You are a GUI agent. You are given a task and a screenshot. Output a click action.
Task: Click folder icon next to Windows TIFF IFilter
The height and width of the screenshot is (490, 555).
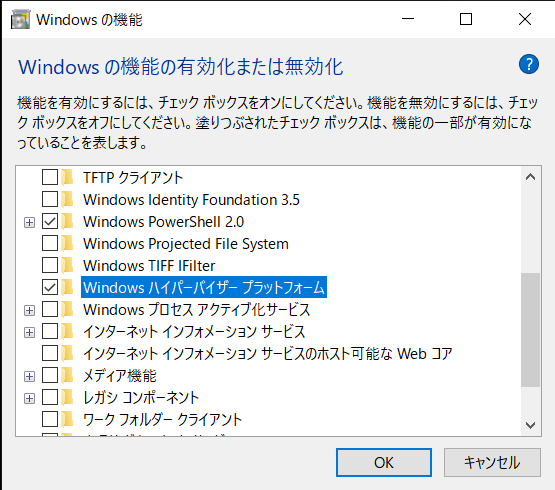click(x=67, y=266)
